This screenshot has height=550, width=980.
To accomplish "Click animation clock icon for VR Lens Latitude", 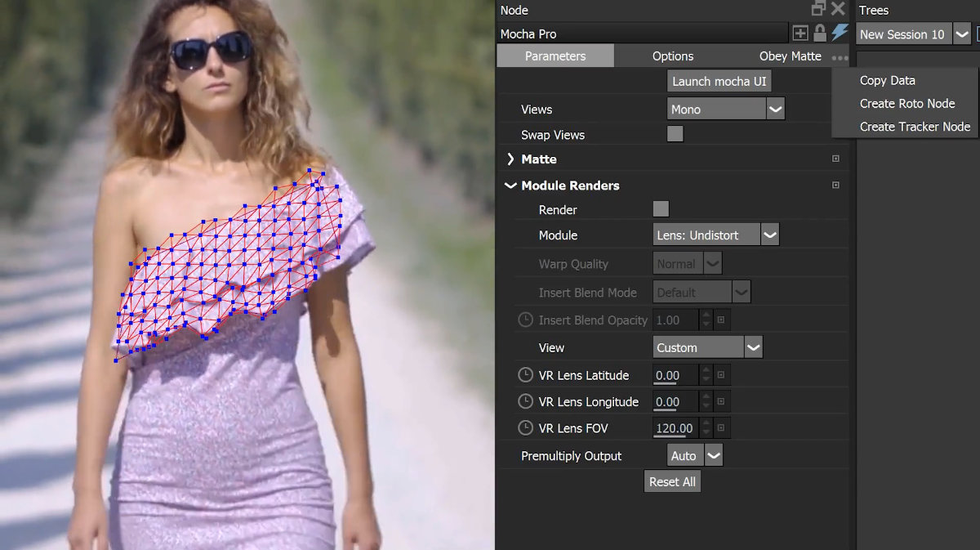I will pos(526,375).
